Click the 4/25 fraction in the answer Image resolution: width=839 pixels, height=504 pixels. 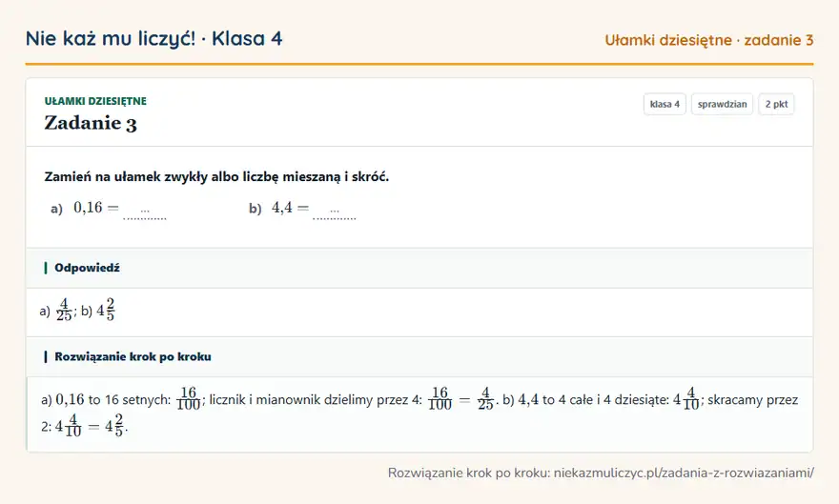pyautogui.click(x=64, y=310)
